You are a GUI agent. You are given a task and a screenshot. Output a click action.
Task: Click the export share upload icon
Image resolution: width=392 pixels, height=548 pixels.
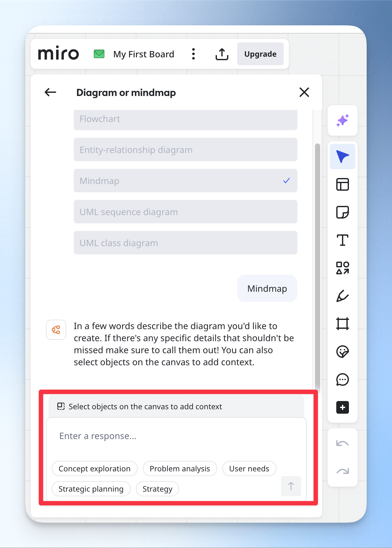222,54
